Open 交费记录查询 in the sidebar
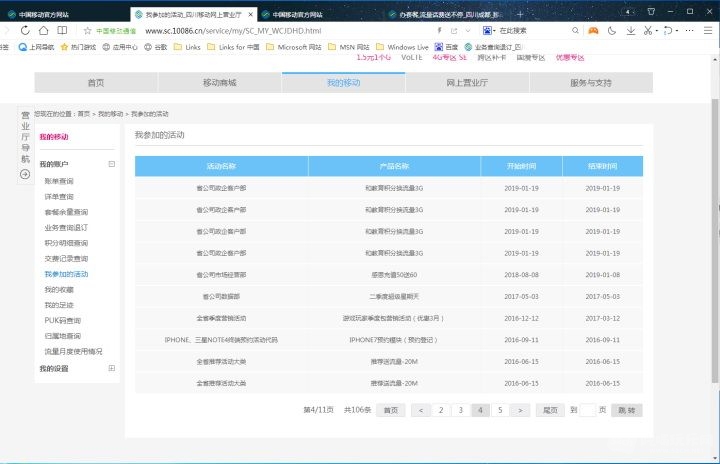720x464 pixels. pyautogui.click(x=66, y=258)
